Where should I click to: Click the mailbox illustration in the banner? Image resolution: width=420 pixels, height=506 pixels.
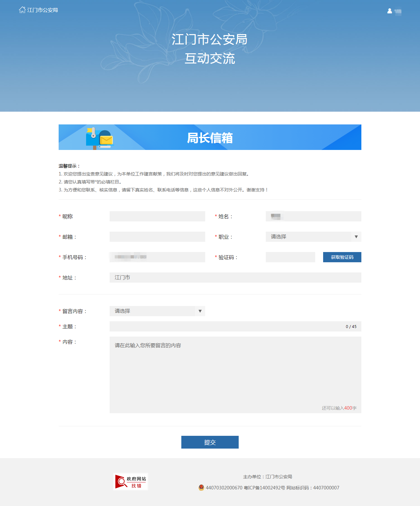(x=99, y=138)
